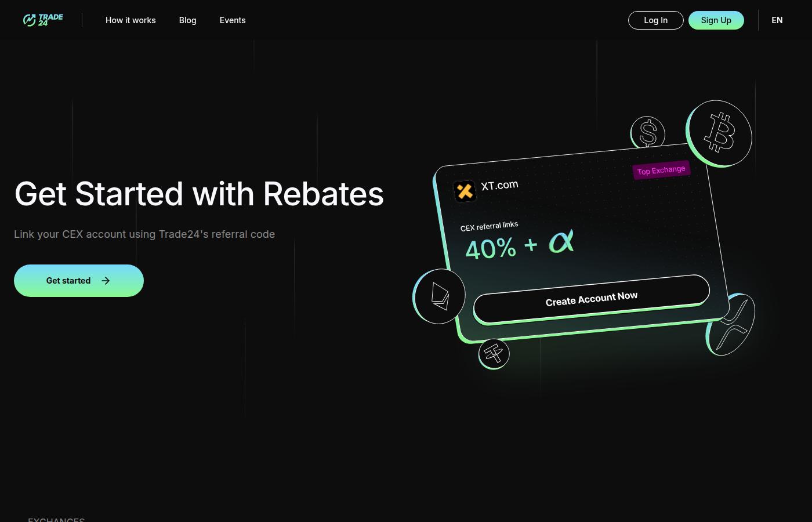Click the XT.com exchange logo icon
The height and width of the screenshot is (522, 812).
point(465,191)
